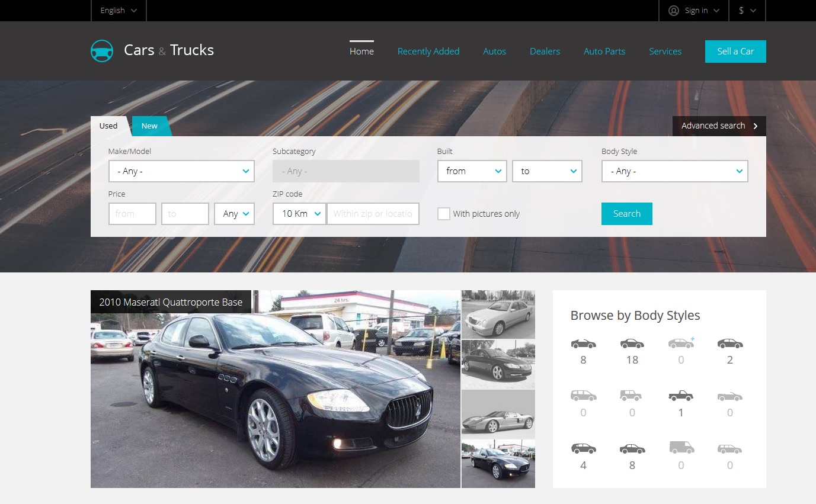Viewport: 816px width, 504px height.
Task: Click the steering wheel logo icon
Action: (102, 51)
